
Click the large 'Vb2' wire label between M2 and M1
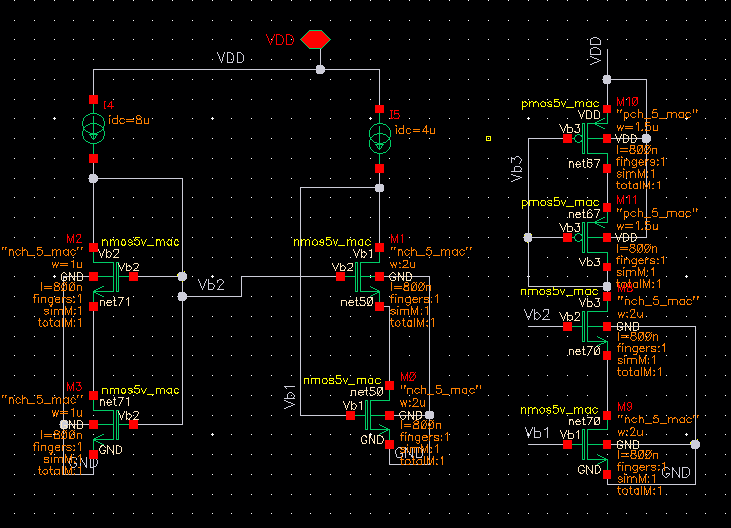click(x=211, y=285)
